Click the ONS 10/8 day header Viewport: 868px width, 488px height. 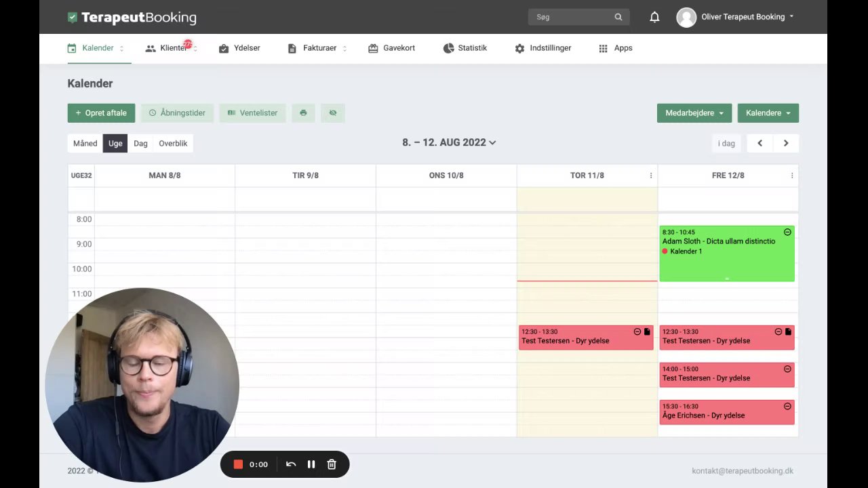[x=446, y=176]
